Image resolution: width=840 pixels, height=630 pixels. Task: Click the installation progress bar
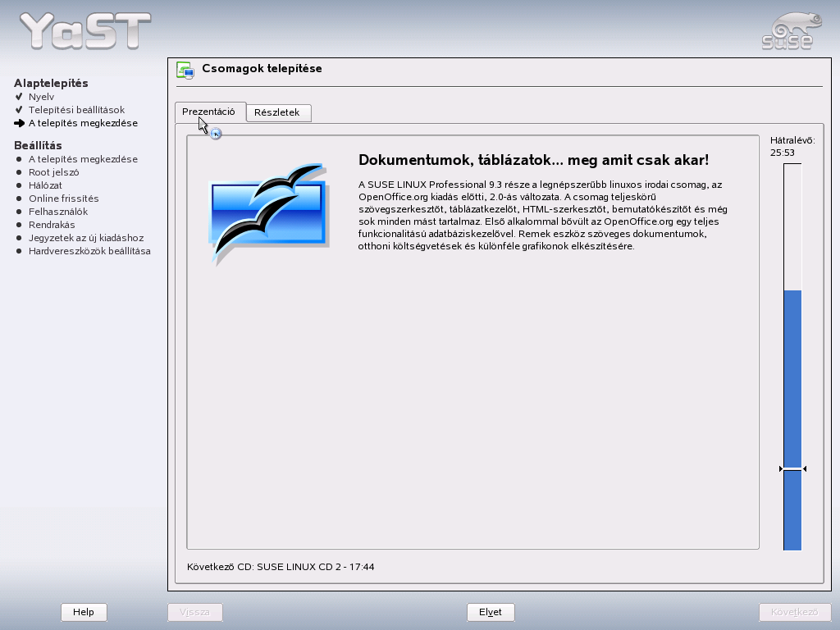[792, 357]
